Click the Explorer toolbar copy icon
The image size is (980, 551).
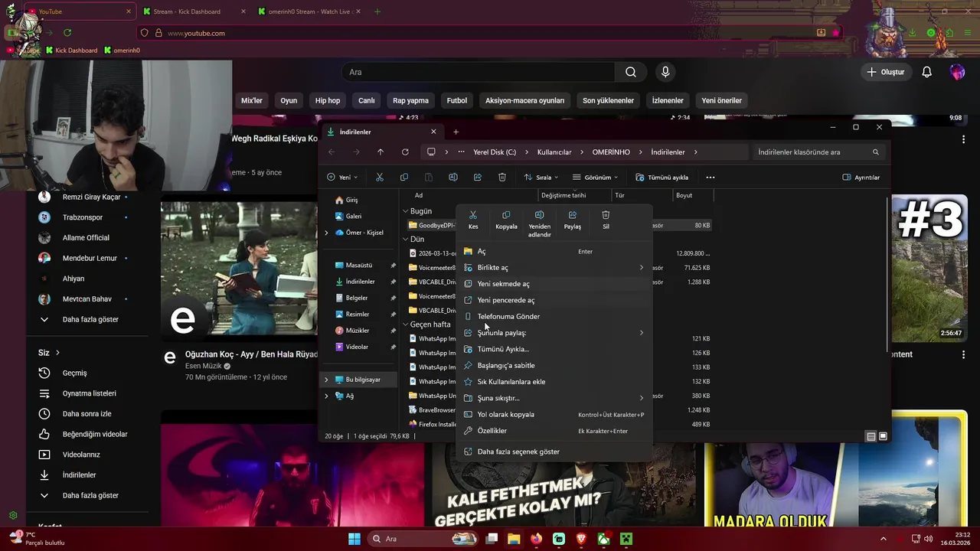(403, 177)
